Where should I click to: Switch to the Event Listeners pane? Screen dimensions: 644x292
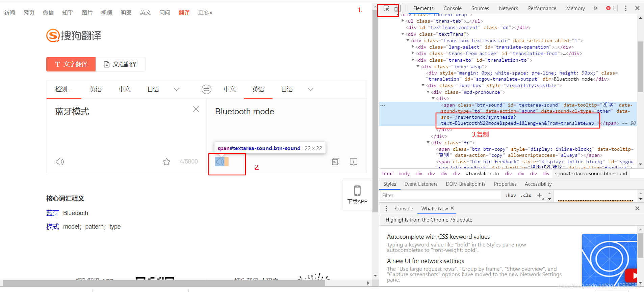(421, 184)
